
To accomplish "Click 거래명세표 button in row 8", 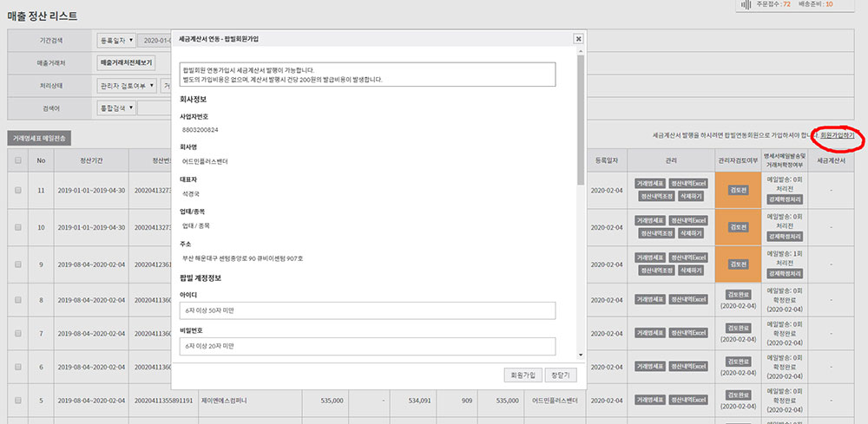I will 650,300.
